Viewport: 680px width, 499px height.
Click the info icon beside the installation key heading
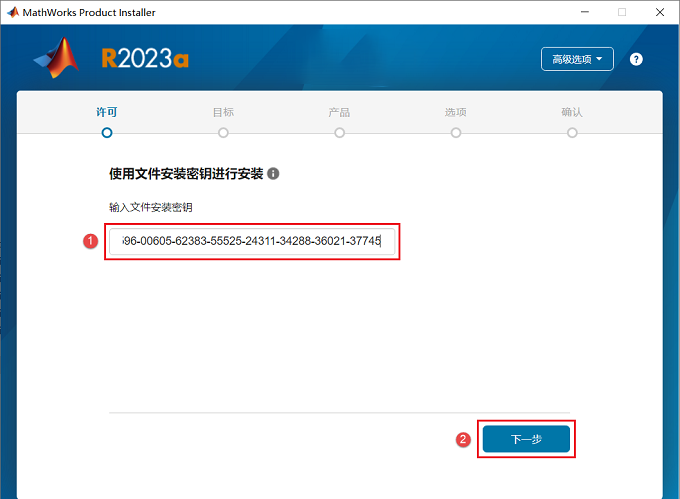[x=273, y=173]
